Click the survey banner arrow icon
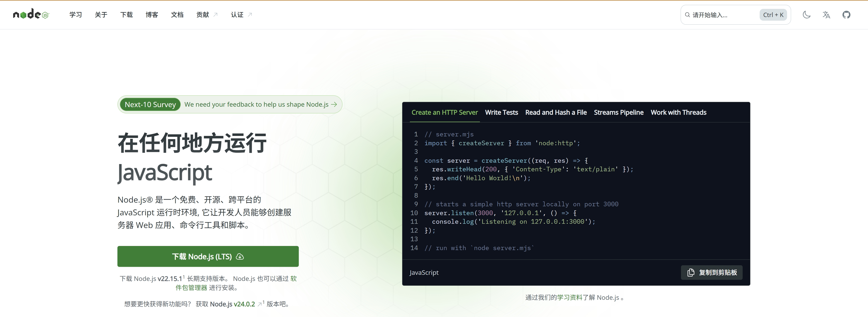 click(x=334, y=105)
